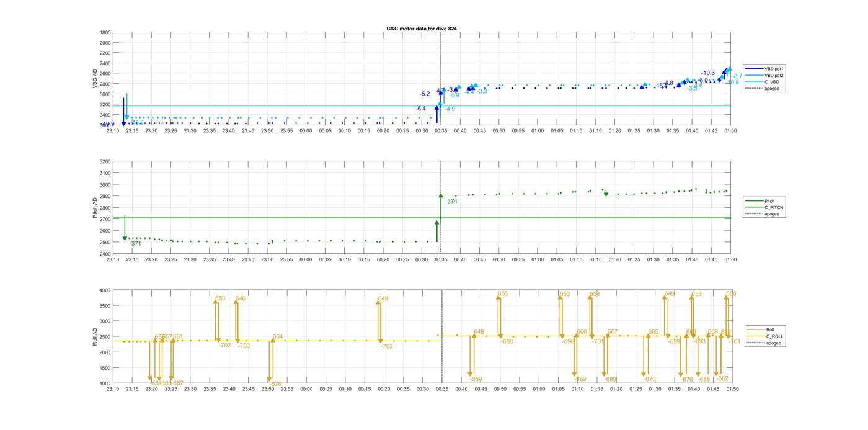The width and height of the screenshot is (868, 430).
Task: Click the "-700" roll data label
Action: coord(244,346)
